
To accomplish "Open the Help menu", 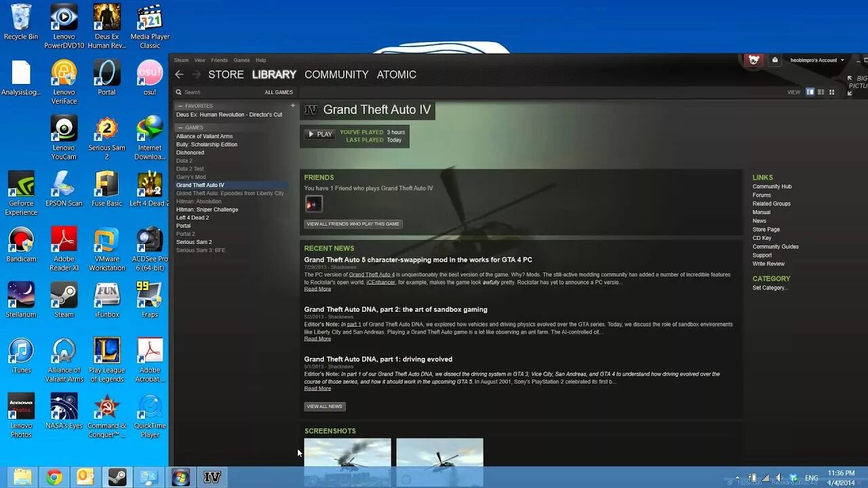I will [x=261, y=60].
